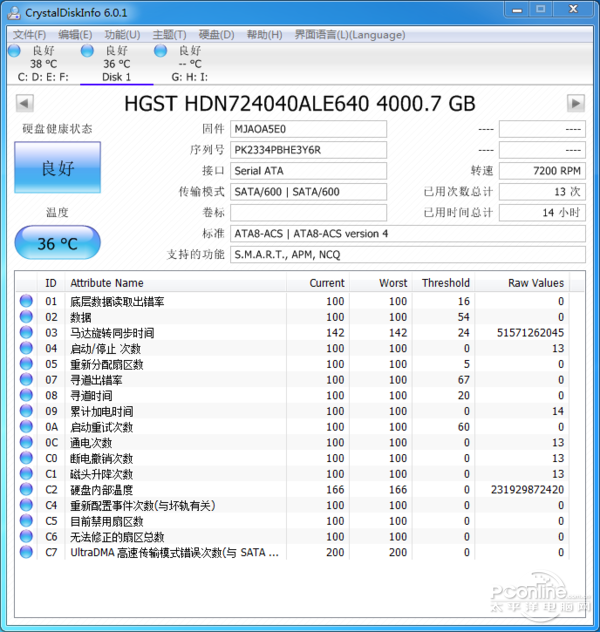Click the CrystalDiskInfo title bar app icon
Screen dimensions: 600x632
point(14,12)
